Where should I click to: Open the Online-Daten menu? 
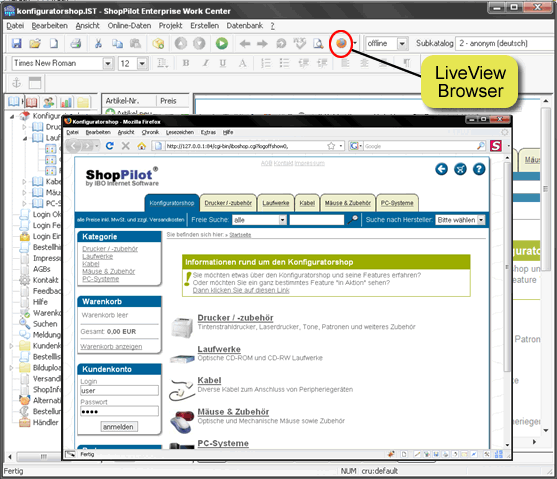point(129,26)
